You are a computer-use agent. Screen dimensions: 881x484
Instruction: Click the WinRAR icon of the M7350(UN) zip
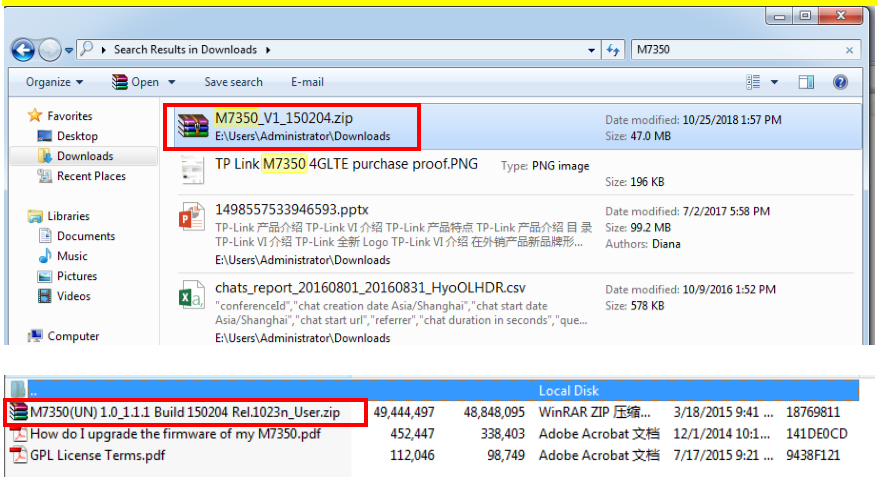[19, 413]
